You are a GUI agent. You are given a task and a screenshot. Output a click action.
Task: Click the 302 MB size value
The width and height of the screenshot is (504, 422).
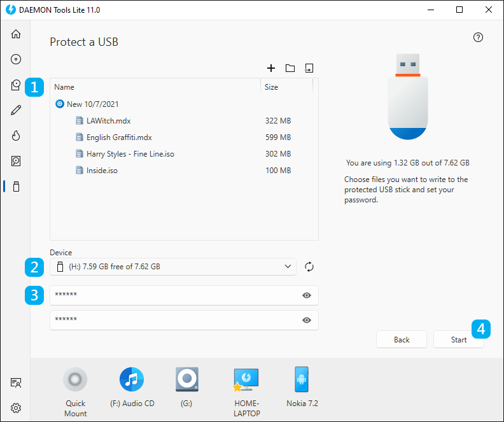click(278, 154)
